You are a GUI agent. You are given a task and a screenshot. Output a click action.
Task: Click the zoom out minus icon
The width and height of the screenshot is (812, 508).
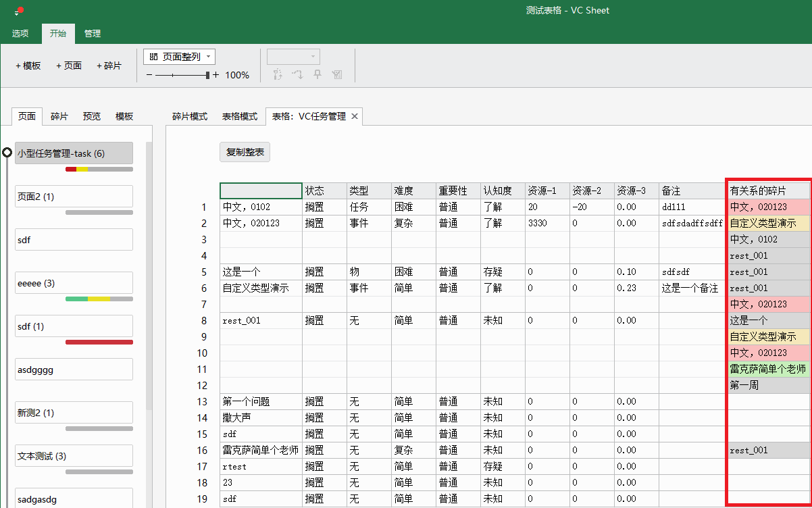(x=149, y=75)
